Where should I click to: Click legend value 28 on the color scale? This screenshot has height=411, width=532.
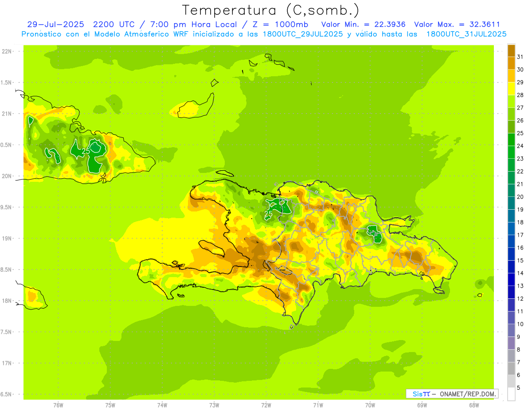(520, 95)
